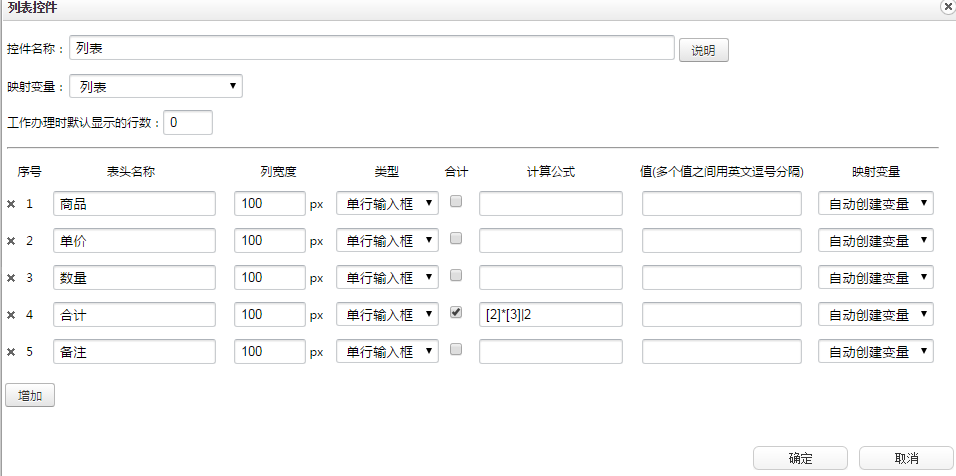Delete row 4 合计 via × icon
The image size is (956, 476).
[12, 315]
